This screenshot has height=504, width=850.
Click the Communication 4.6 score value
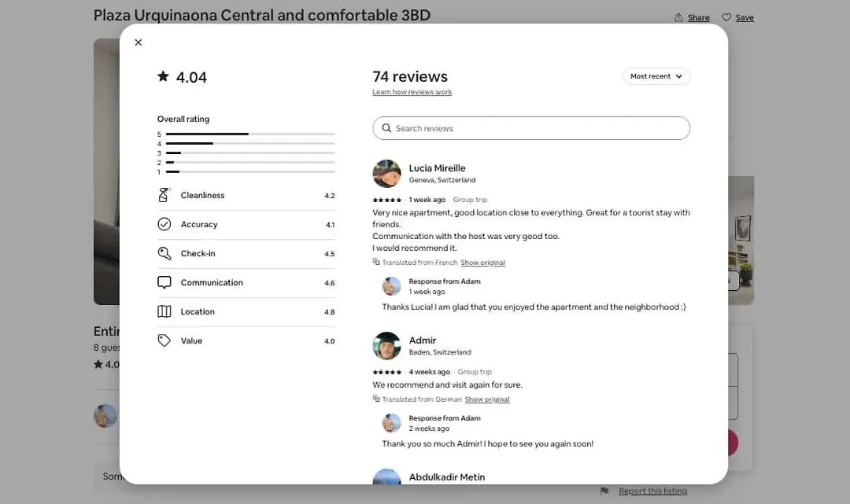[330, 282]
